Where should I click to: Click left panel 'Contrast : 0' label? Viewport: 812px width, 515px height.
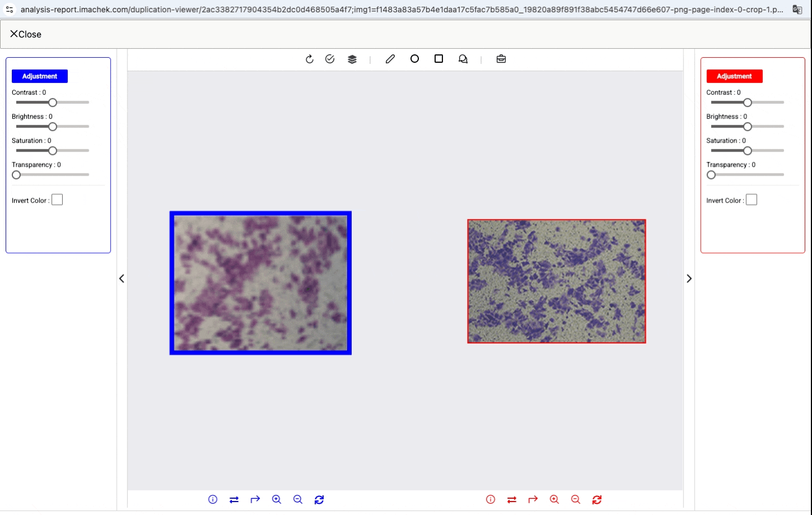29,93
